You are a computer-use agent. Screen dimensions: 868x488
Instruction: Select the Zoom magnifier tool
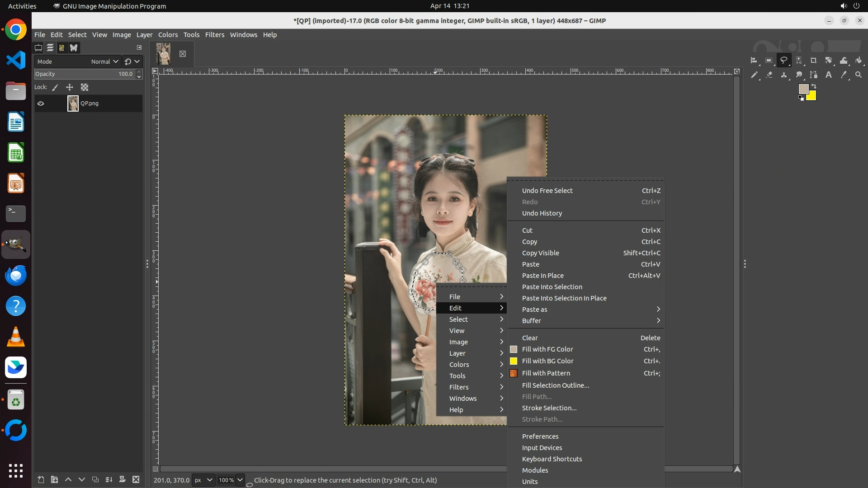[x=859, y=75]
